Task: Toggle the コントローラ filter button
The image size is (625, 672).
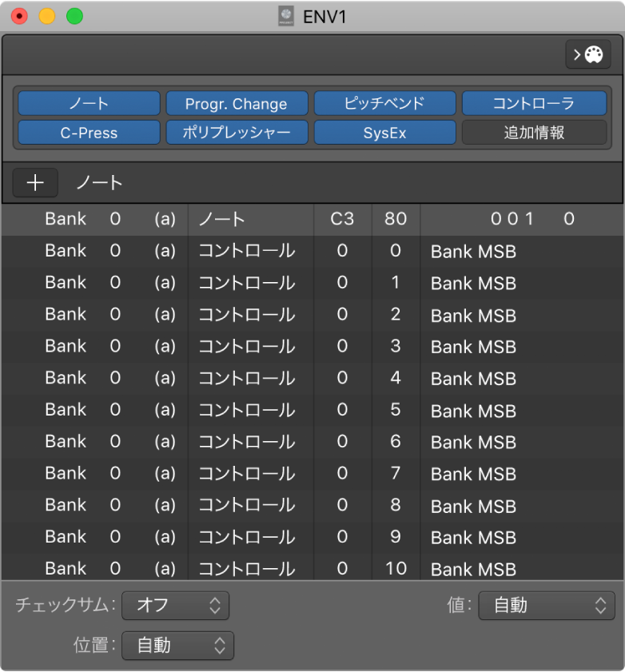Action: tap(534, 103)
